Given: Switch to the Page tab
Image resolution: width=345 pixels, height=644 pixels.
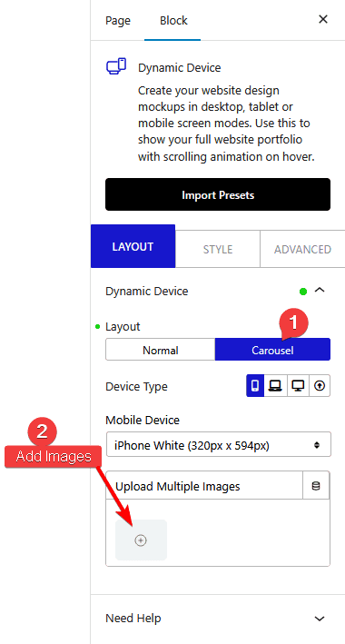Looking at the screenshot, I should [x=118, y=20].
